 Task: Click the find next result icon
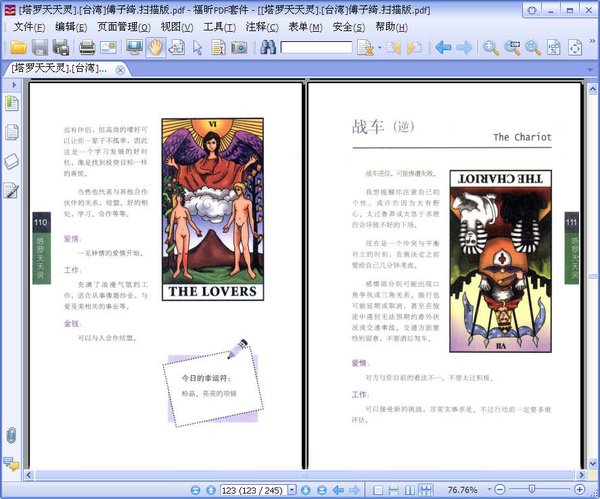tap(414, 48)
